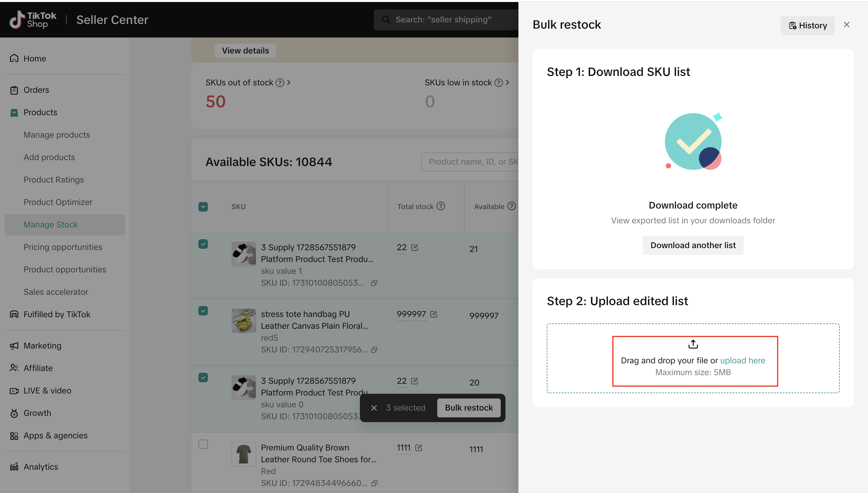
Task: Click the upload here link
Action: pyautogui.click(x=743, y=361)
